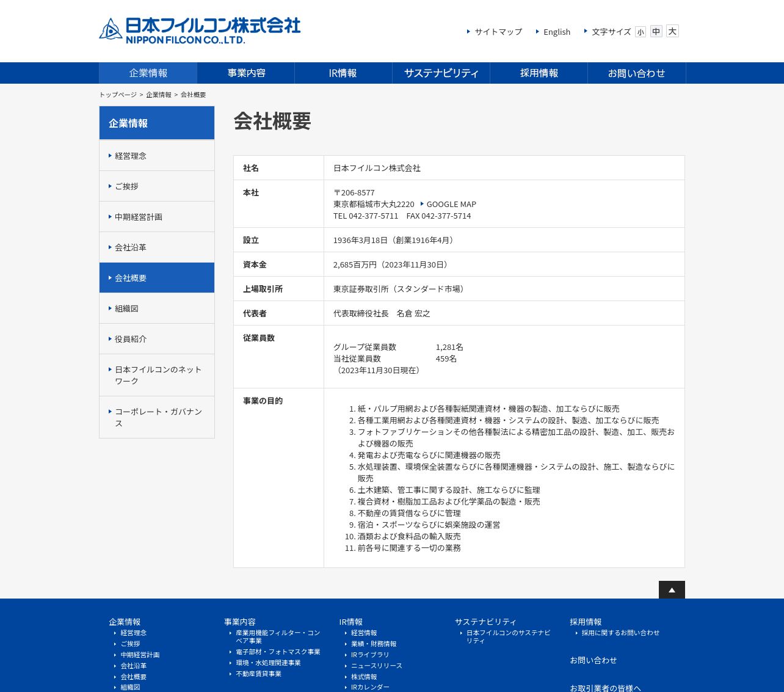The height and width of the screenshot is (692, 784).
Task: Click footer link 産業用機能フィルター・コンベア事業
Action: pos(278,636)
